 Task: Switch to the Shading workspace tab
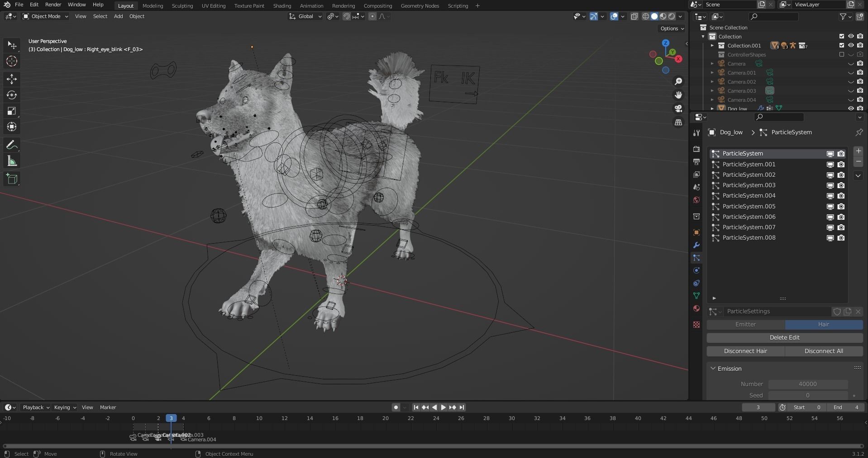point(282,6)
